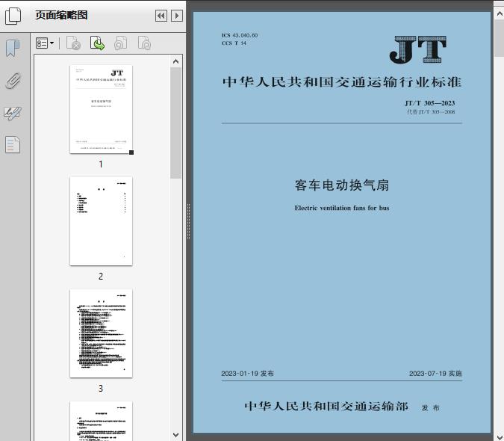Select page 2 thumbnail
The width and height of the screenshot is (504, 441).
pyautogui.click(x=101, y=221)
